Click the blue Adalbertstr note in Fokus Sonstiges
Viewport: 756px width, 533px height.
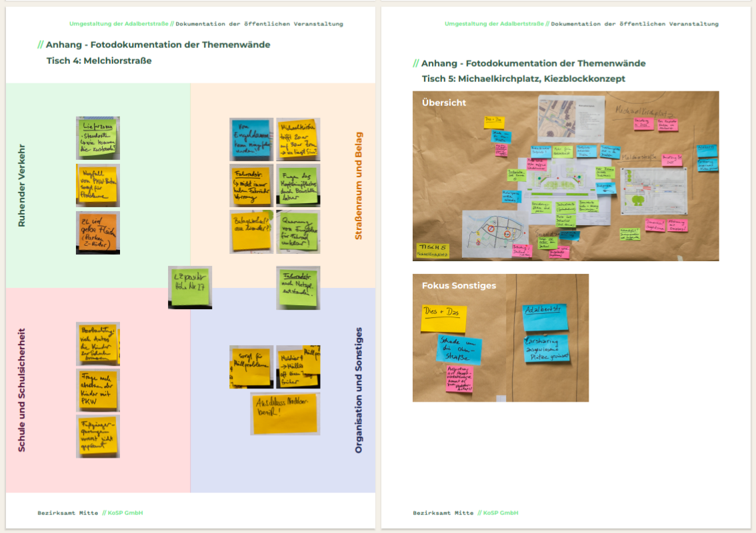point(545,317)
